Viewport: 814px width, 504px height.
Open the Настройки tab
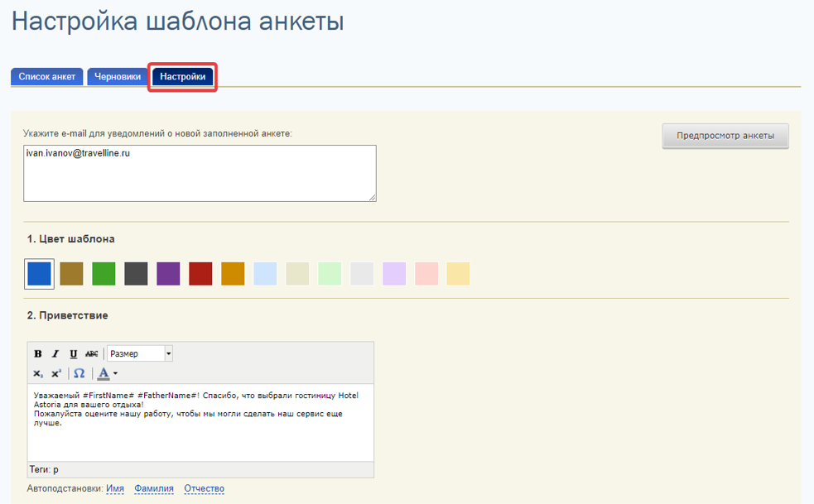tap(183, 77)
